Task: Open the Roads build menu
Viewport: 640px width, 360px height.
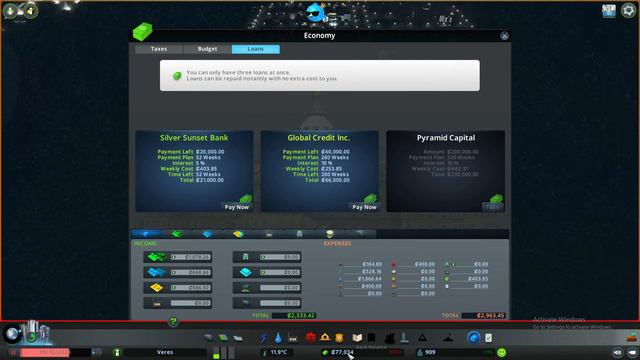Action: pyautogui.click(x=209, y=338)
